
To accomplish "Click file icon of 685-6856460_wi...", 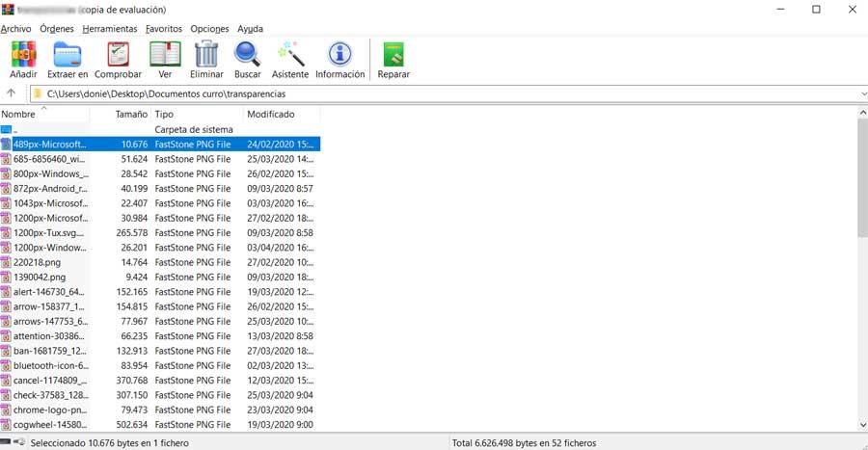I will (6, 159).
